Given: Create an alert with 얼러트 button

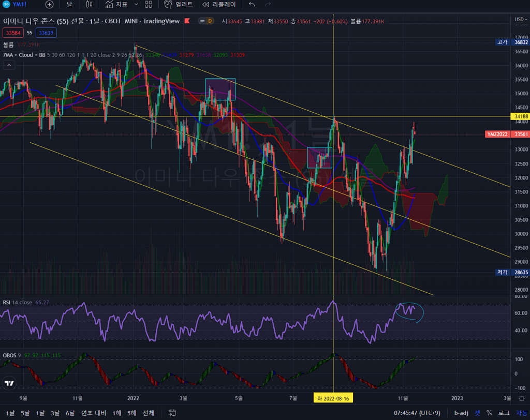Looking at the screenshot, I should 179,5.
